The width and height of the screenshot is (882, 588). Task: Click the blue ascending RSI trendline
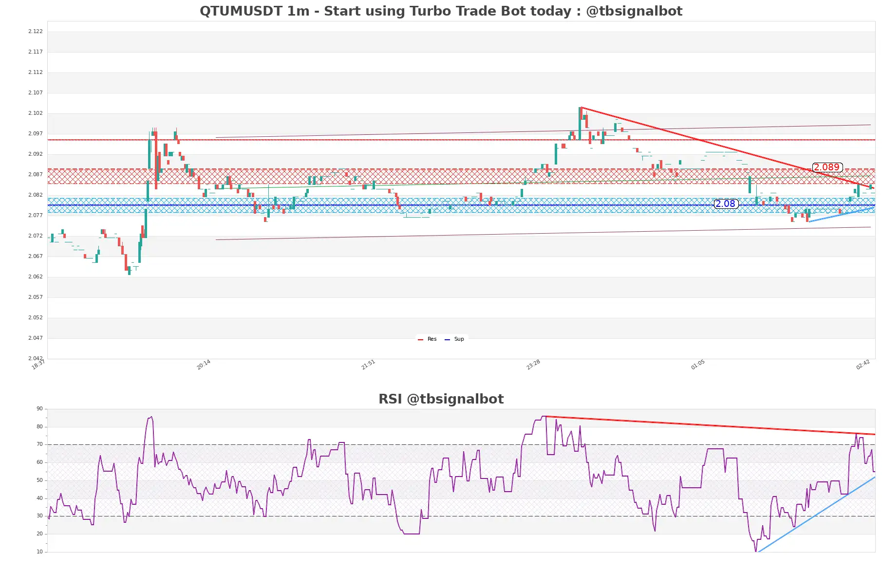coord(816,514)
